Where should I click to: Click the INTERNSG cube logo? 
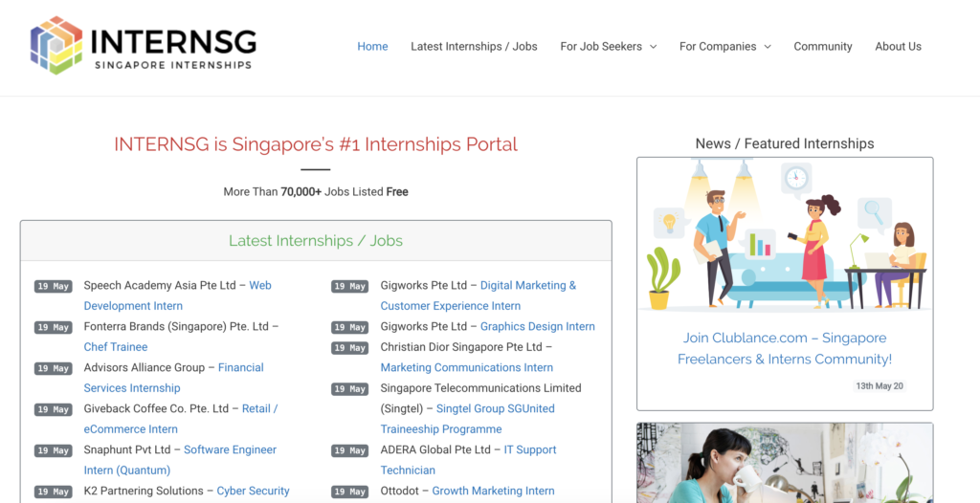(x=56, y=46)
